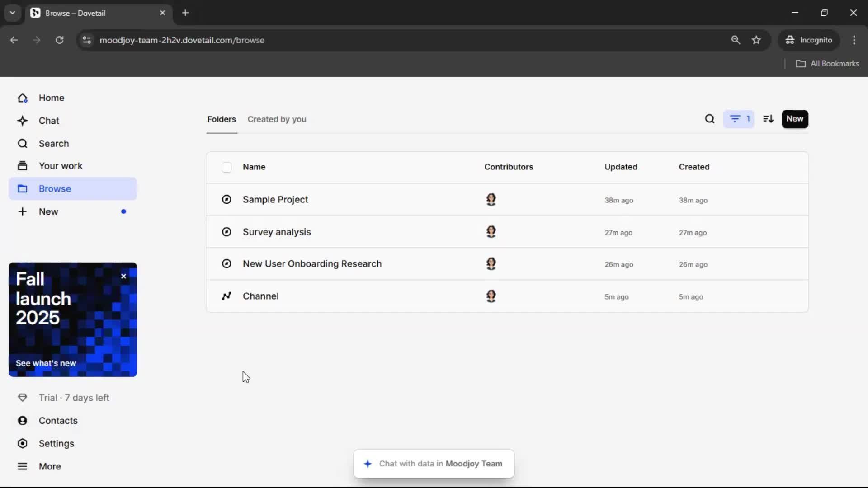The image size is (868, 488).
Task: Click the Sample Project target icon
Action: [x=226, y=199]
